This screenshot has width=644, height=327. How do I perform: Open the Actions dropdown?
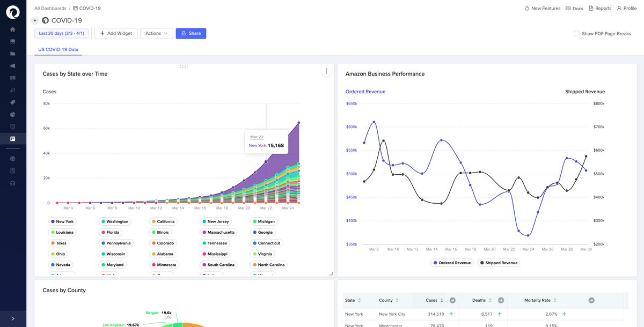(156, 33)
